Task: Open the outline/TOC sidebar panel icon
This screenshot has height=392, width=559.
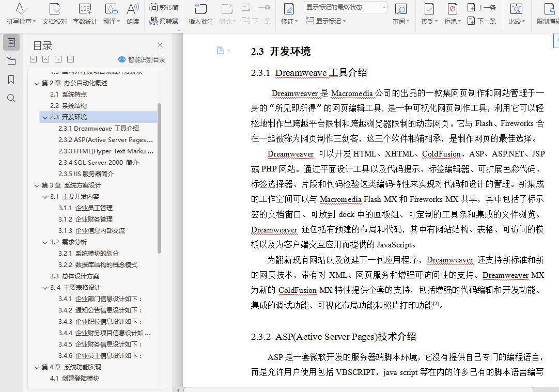Action: (x=11, y=42)
